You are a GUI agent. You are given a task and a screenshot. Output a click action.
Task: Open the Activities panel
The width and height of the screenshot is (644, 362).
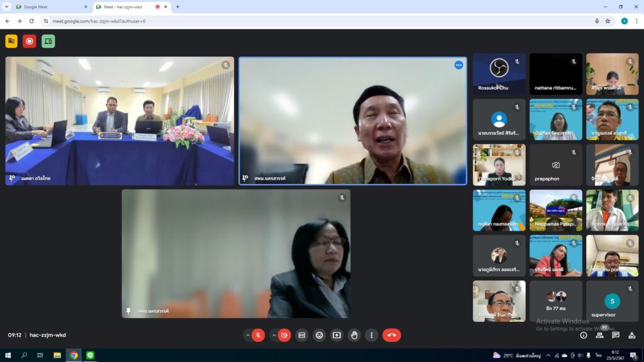point(631,336)
